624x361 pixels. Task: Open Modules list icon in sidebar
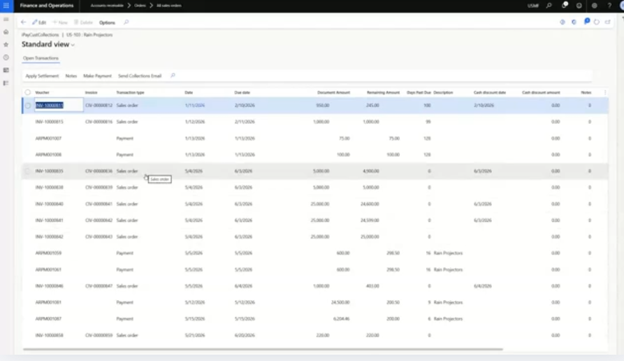6,83
